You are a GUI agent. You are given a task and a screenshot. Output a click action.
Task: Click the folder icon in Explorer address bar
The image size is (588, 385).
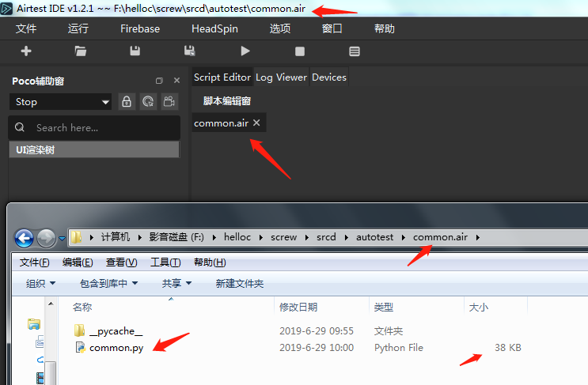click(77, 236)
